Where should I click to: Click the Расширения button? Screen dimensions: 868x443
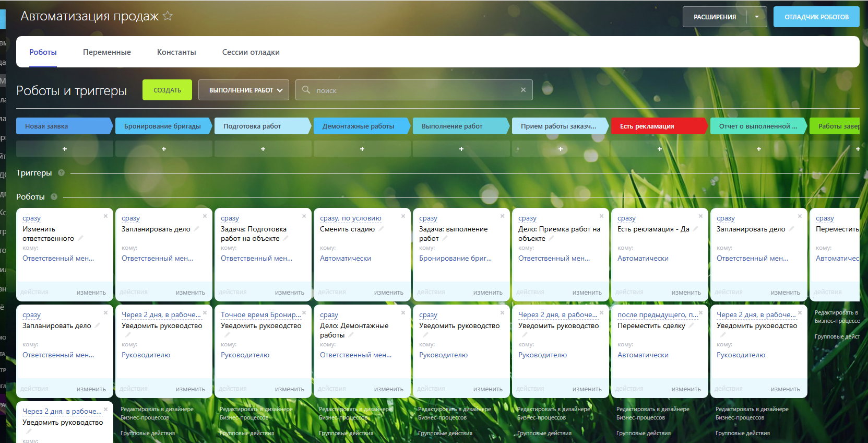coord(715,17)
